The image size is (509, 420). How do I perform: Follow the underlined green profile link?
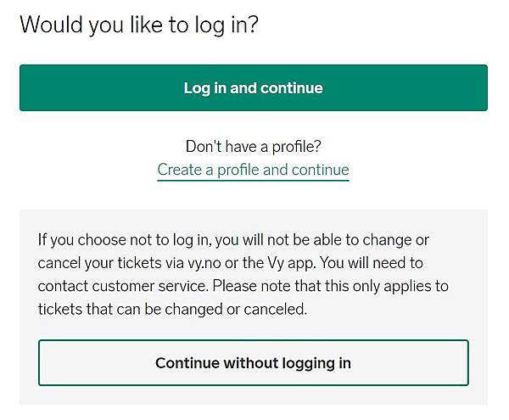253,170
